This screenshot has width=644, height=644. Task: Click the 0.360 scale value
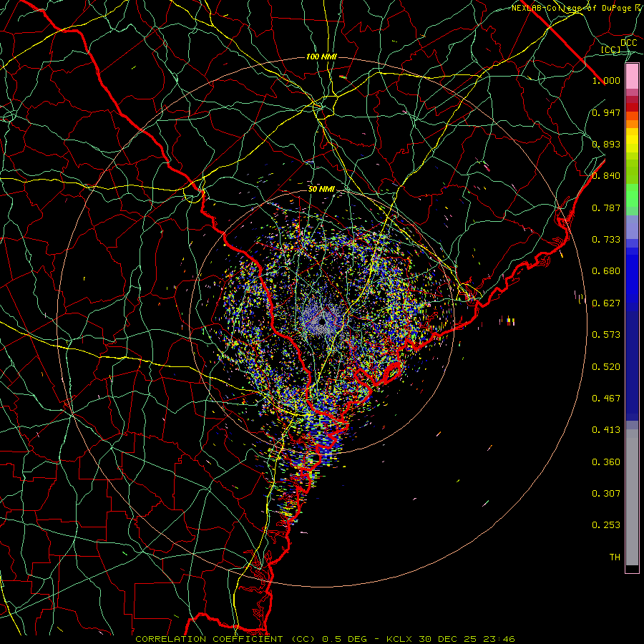(606, 462)
